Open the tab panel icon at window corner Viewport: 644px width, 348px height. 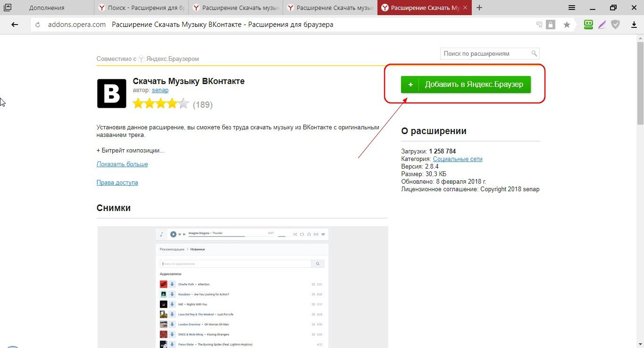[x=8, y=8]
